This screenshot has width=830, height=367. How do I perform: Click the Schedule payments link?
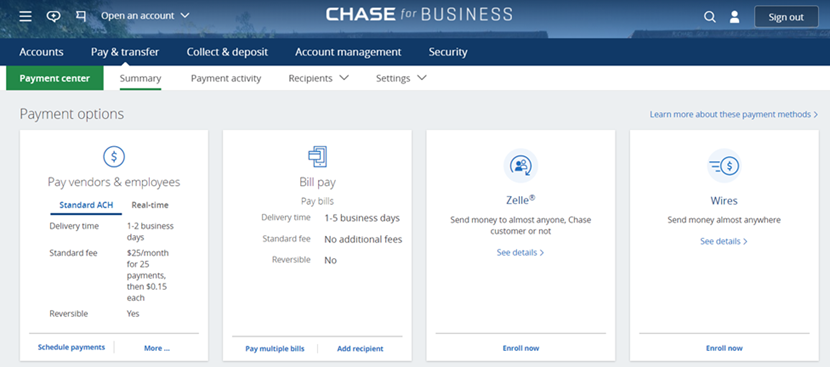pyautogui.click(x=71, y=347)
